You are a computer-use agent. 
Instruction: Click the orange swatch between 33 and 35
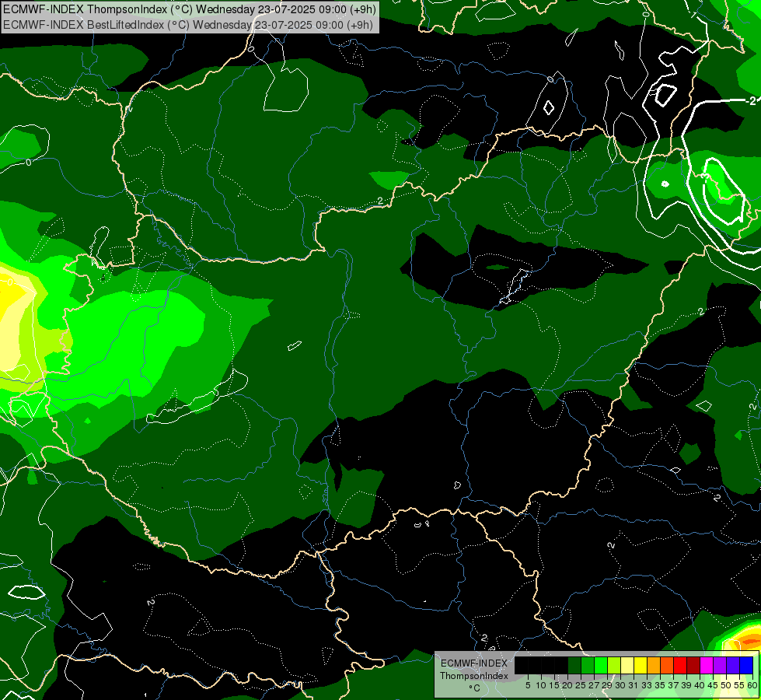(x=655, y=665)
